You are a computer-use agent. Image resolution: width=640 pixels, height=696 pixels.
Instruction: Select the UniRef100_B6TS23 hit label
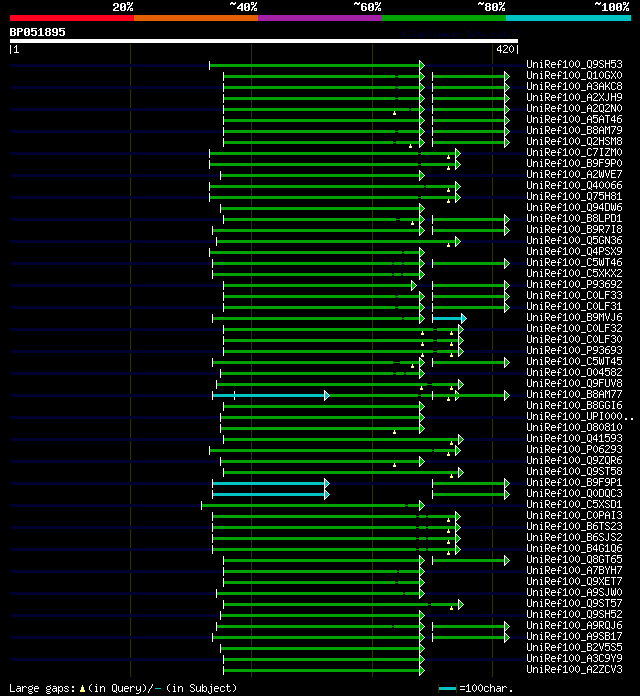[574, 526]
